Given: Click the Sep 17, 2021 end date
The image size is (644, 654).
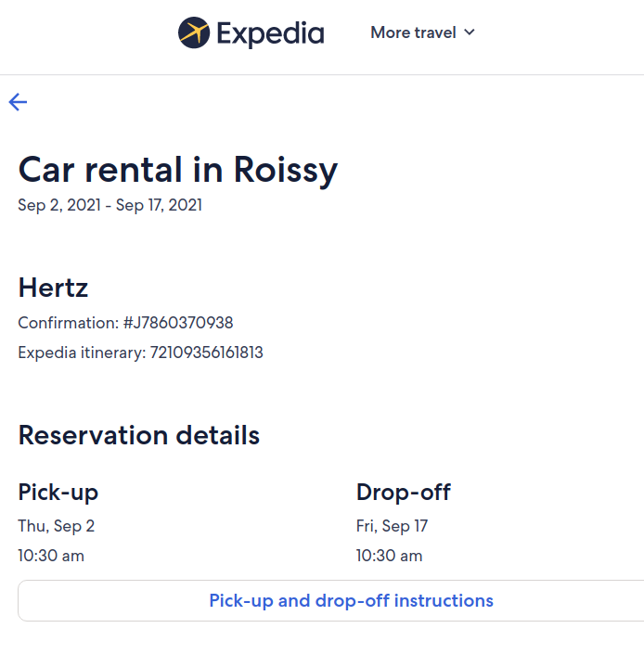Looking at the screenshot, I should pos(159,205).
